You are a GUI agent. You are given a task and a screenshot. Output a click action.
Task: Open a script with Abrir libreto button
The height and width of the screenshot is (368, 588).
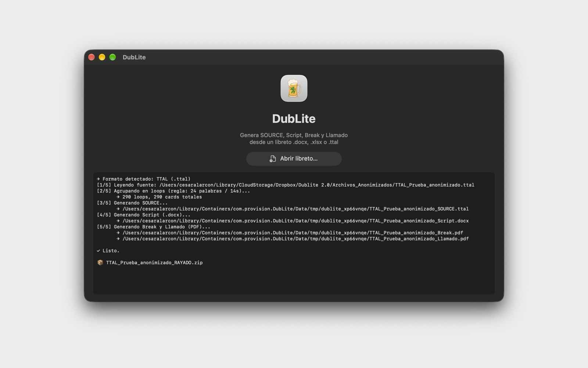point(294,159)
